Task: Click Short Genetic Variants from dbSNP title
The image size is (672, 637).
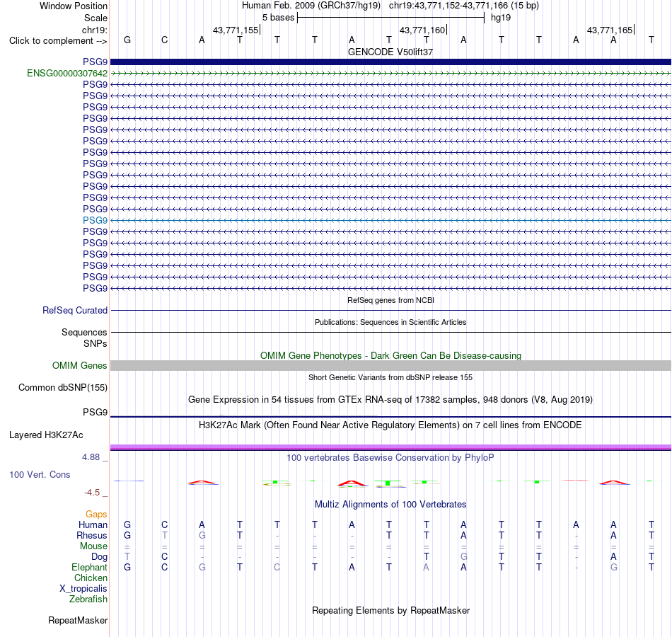Action: tap(390, 377)
